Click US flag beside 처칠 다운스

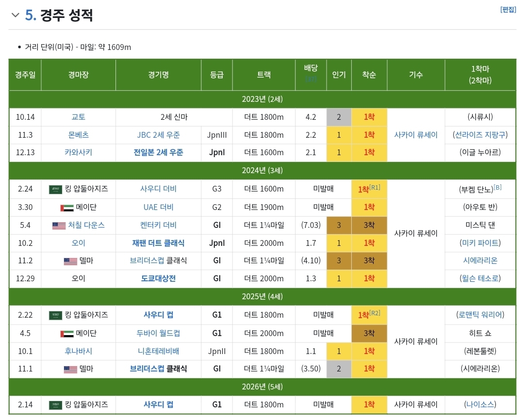click(59, 226)
